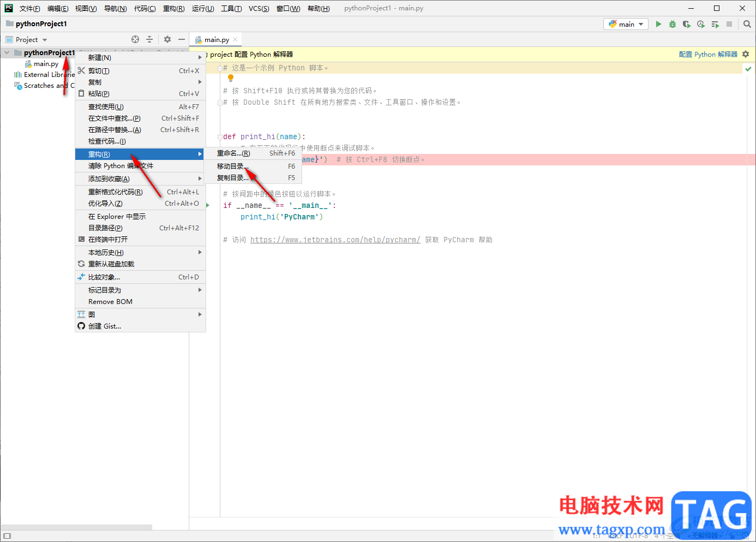This screenshot has width=756, height=542.
Task: Open Project panel gear options
Action: click(x=167, y=39)
